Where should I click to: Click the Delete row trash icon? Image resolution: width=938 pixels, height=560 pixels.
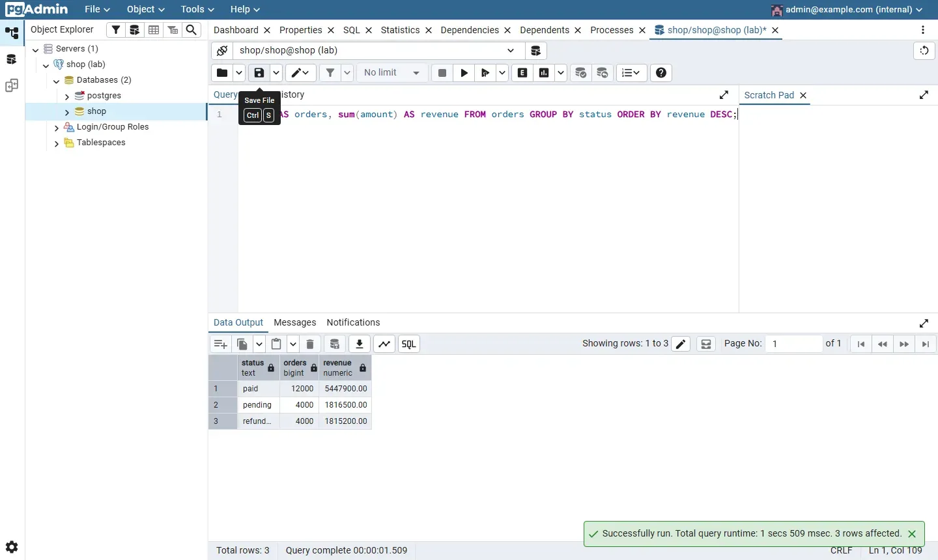310,344
